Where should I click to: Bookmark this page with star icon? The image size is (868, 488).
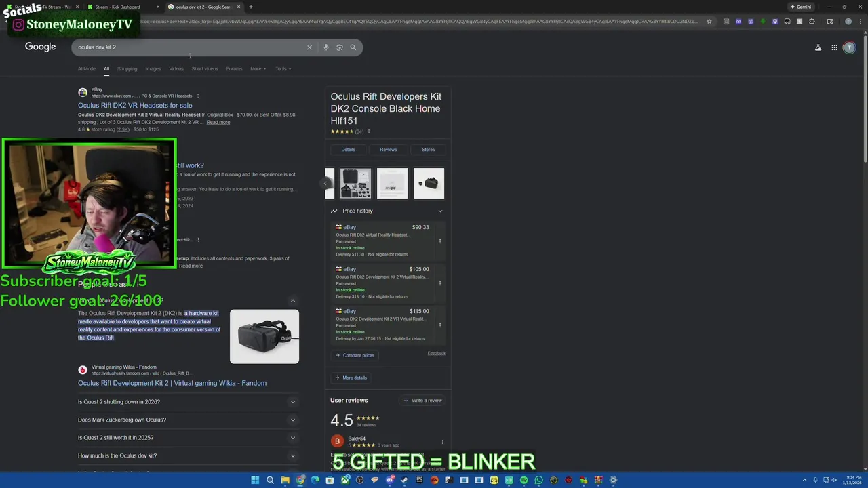(709, 22)
